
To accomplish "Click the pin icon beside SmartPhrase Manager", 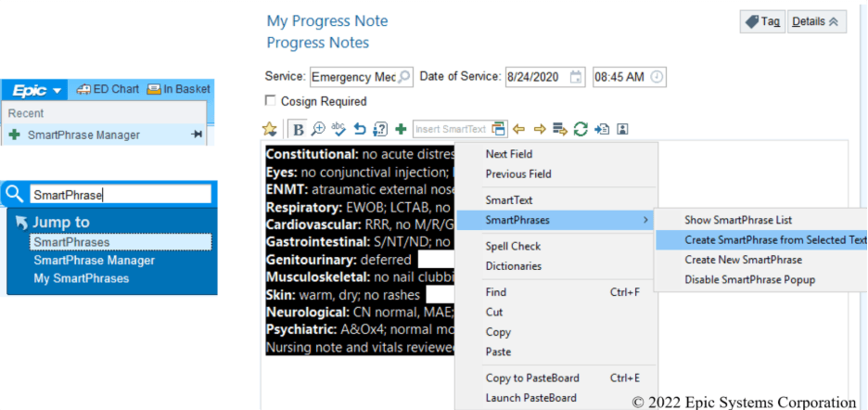I will (x=197, y=135).
